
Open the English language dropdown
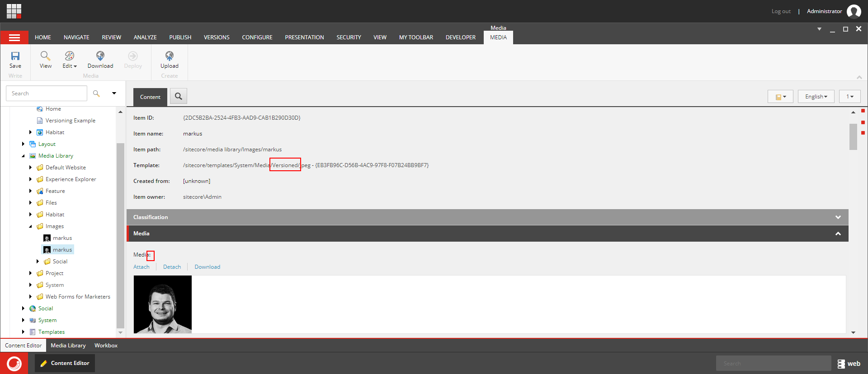(816, 97)
